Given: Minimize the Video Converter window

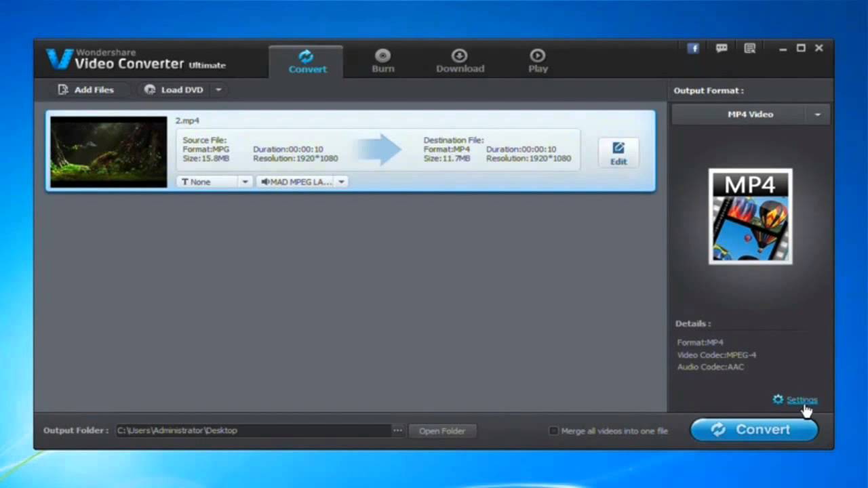Looking at the screenshot, I should pyautogui.click(x=783, y=48).
